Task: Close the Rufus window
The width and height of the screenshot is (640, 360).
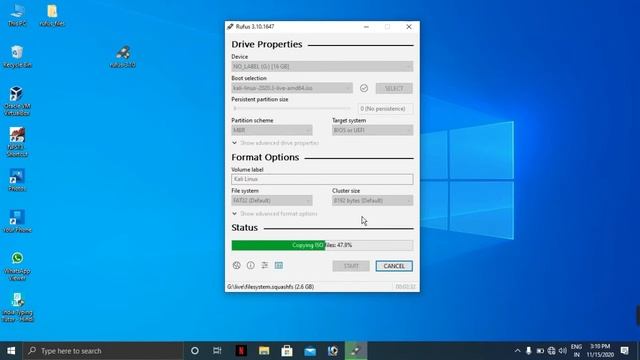Action: coord(409,27)
